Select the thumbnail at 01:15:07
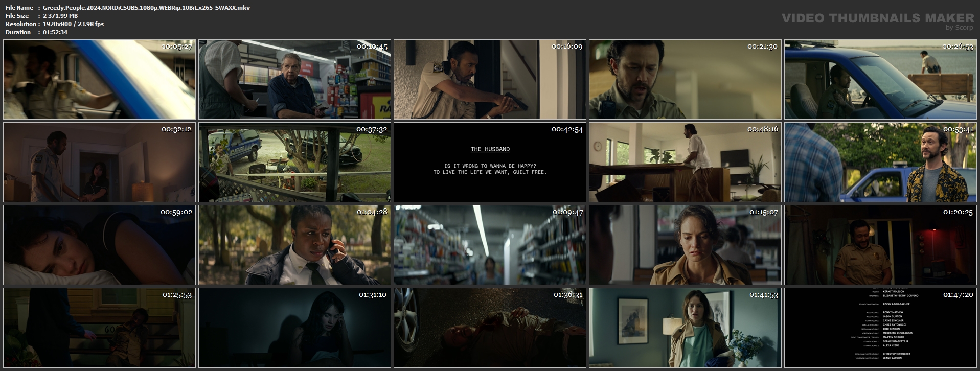The image size is (980, 371). (x=685, y=245)
